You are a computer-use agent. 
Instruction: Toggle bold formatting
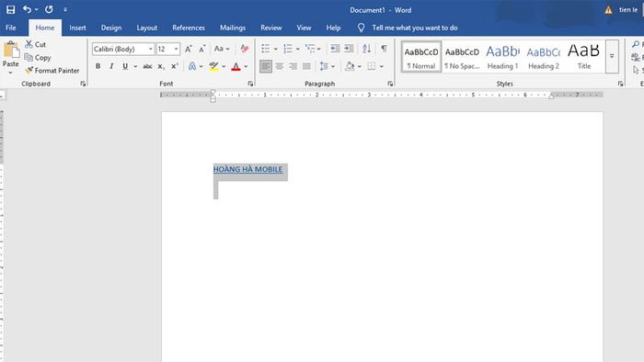(98, 66)
